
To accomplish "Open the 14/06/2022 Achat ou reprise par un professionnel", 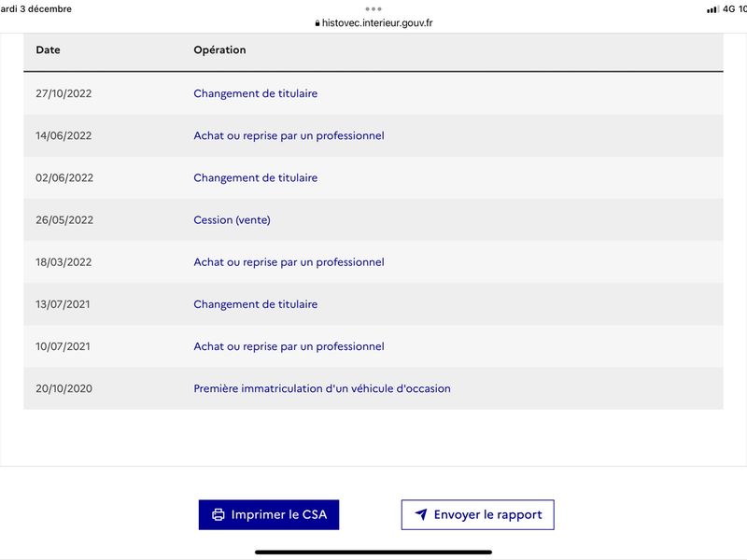I will 289,135.
